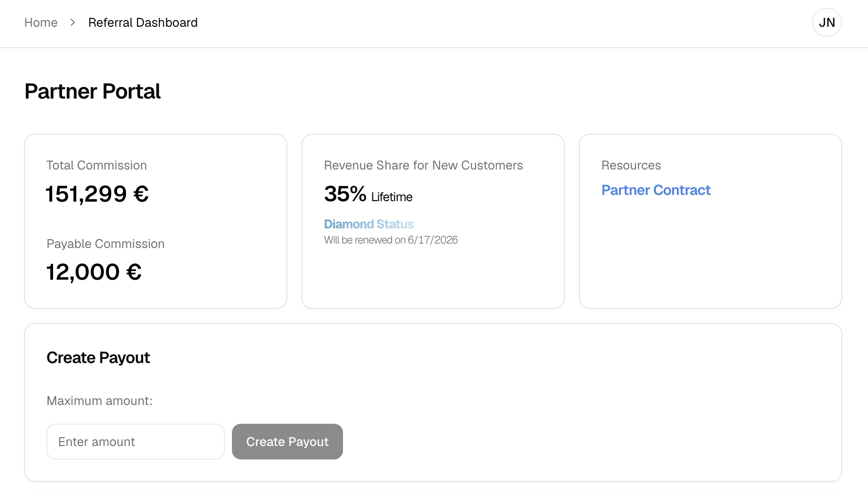Click the Lifetime label next to 35%
The height and width of the screenshot is (496, 868).
point(392,197)
